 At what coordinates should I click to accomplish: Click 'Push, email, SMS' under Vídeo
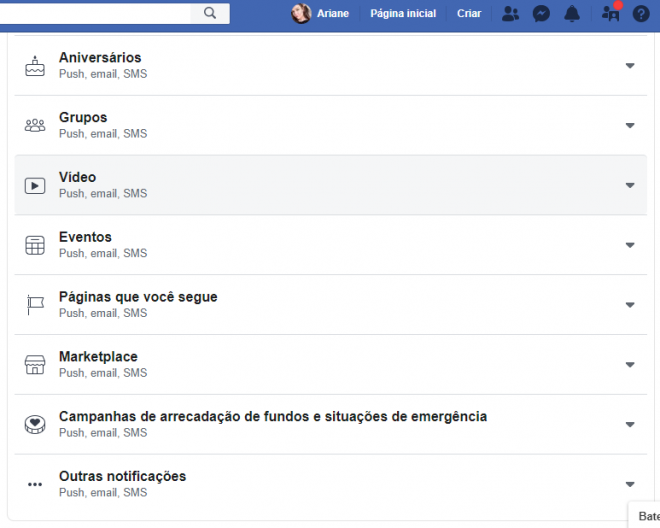click(103, 193)
